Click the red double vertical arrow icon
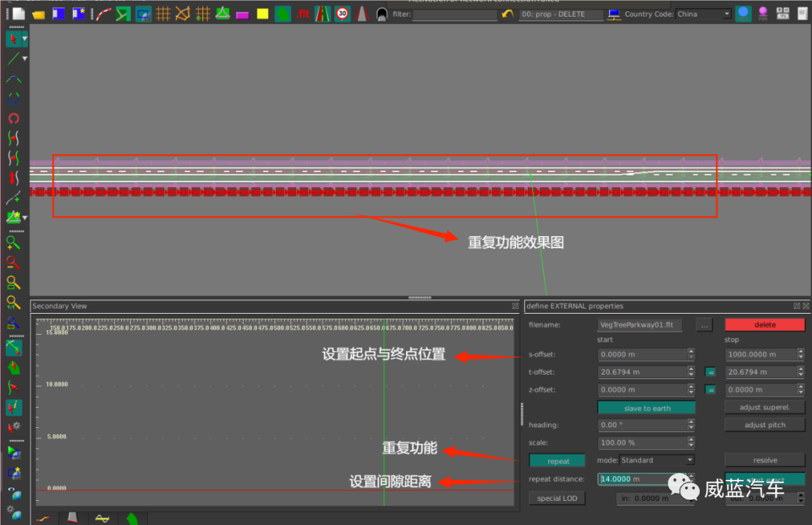Image resolution: width=812 pixels, height=525 pixels. pyautogui.click(x=14, y=178)
